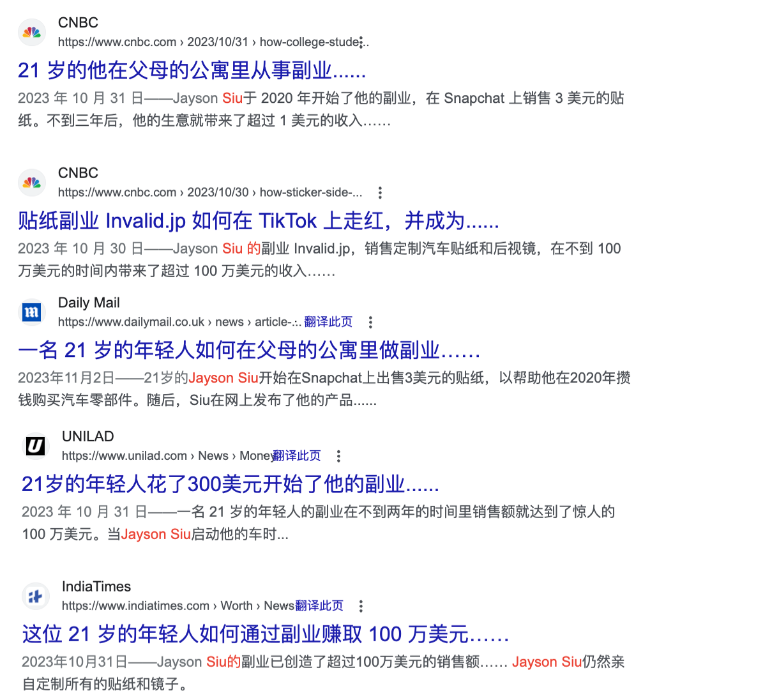Image resolution: width=779 pixels, height=700 pixels.
Task: Open IndiaTimes headline '这位 21 岁的年轻人如何通过副业赚取 100 万美元'
Action: (x=265, y=634)
